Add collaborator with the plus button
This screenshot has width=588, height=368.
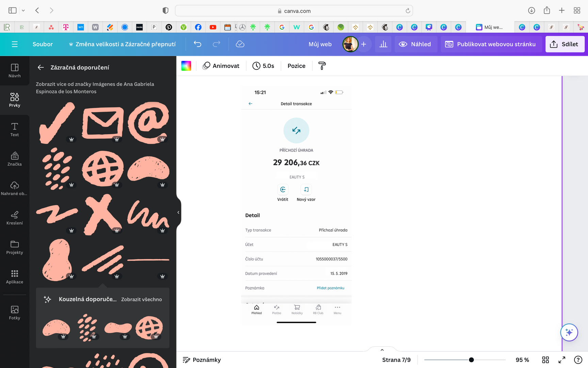click(364, 44)
